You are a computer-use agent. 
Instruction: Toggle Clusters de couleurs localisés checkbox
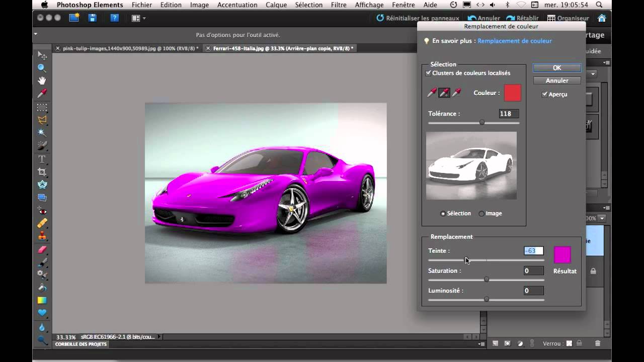coord(429,73)
